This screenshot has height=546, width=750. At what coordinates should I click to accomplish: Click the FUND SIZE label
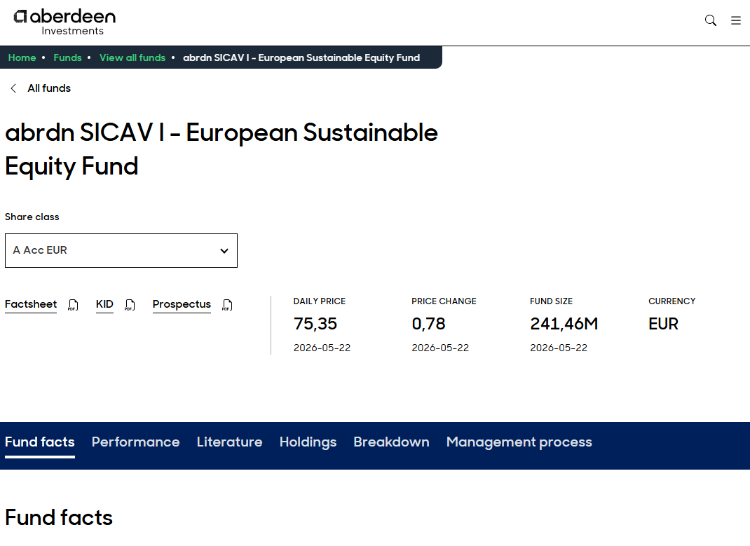[x=551, y=301]
